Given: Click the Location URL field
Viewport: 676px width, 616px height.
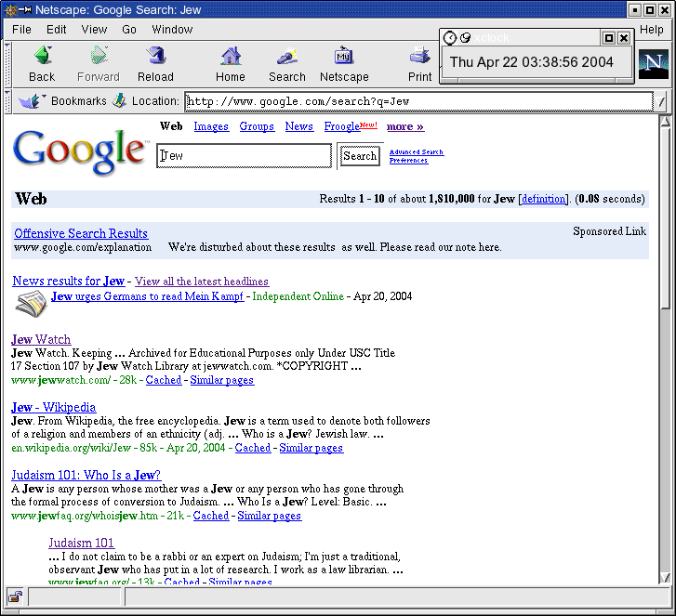Looking at the screenshot, I should pyautogui.click(x=418, y=101).
